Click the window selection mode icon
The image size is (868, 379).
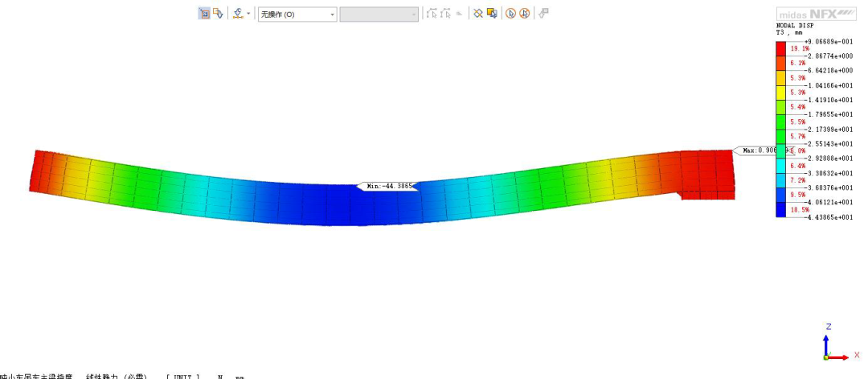click(x=204, y=14)
